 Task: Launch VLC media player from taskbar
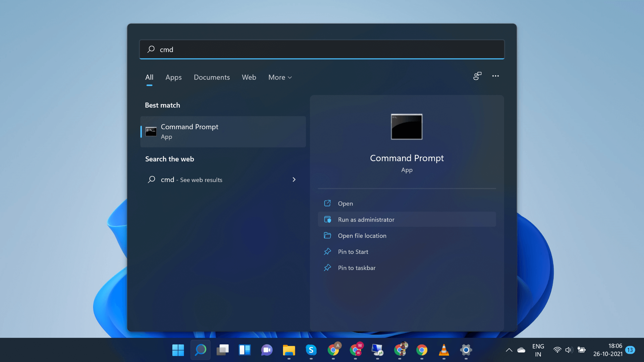point(444,350)
